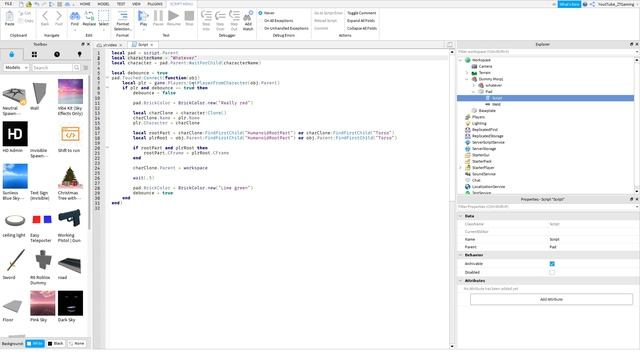Click the Stop test button

pyautogui.click(x=189, y=18)
